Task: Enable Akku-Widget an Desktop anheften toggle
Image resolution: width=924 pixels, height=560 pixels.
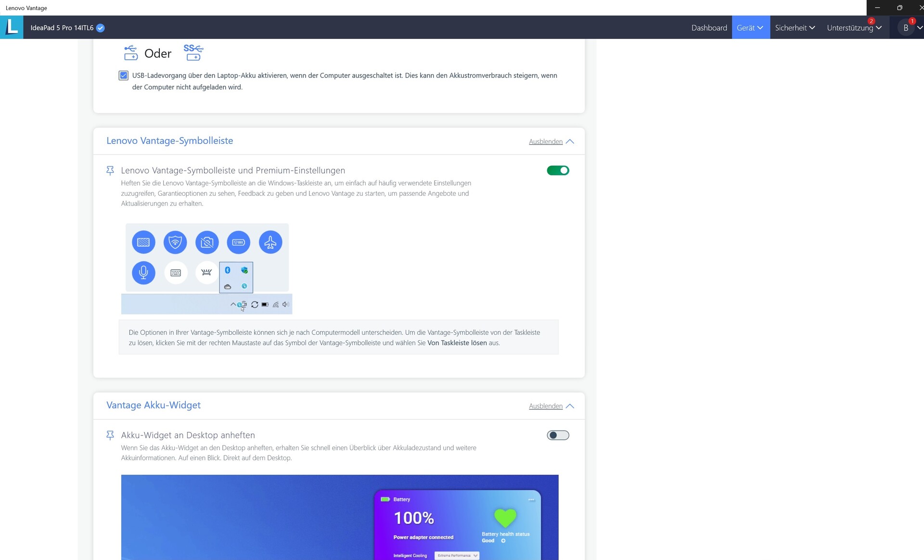Action: (x=558, y=435)
